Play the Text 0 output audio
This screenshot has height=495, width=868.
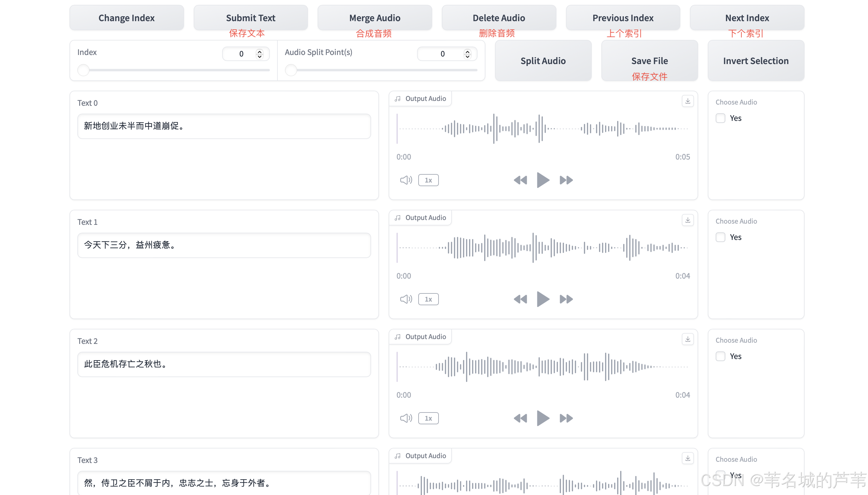pyautogui.click(x=542, y=180)
